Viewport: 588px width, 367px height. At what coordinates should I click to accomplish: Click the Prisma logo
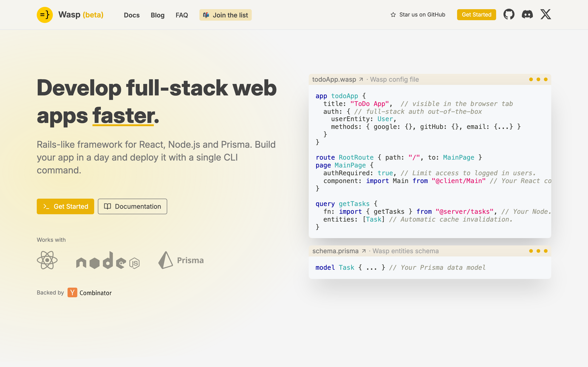[x=181, y=260]
